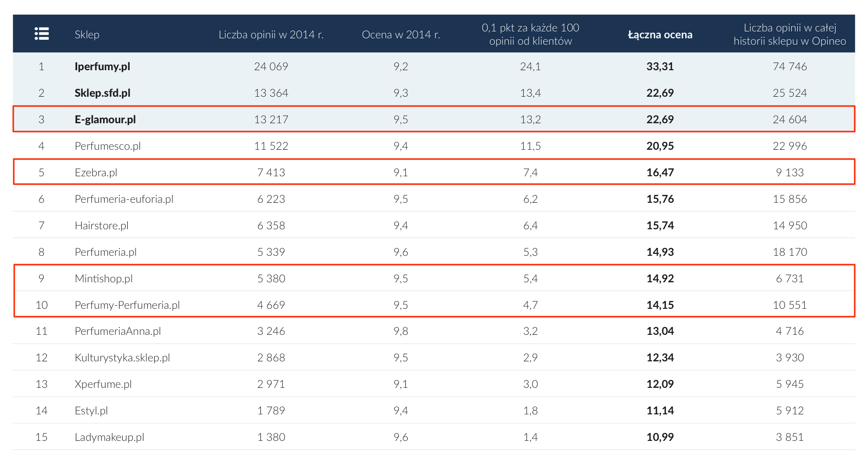The width and height of the screenshot is (868, 461).
Task: Click opinion count 3 246
Action: point(271,331)
